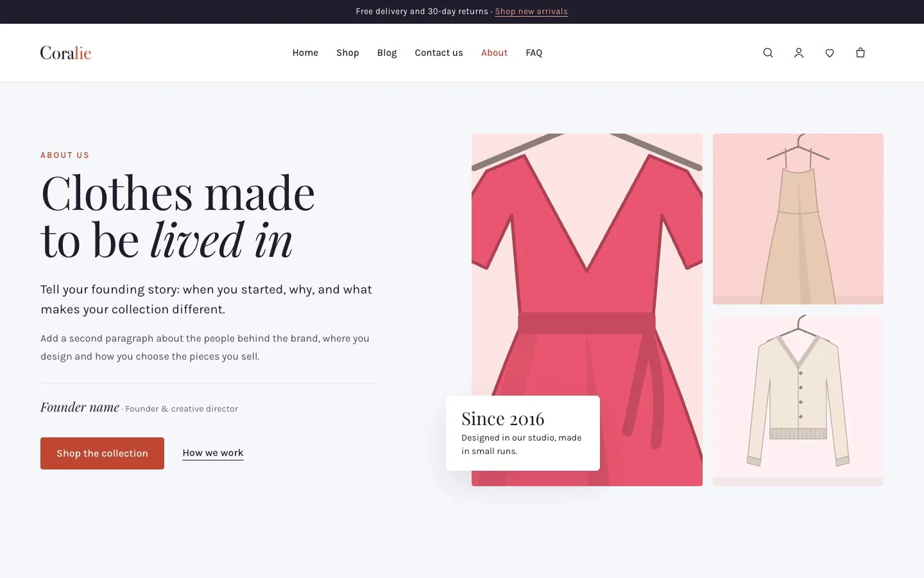924x578 pixels.
Task: Click the Free delivery and 30-day returns text
Action: (422, 12)
